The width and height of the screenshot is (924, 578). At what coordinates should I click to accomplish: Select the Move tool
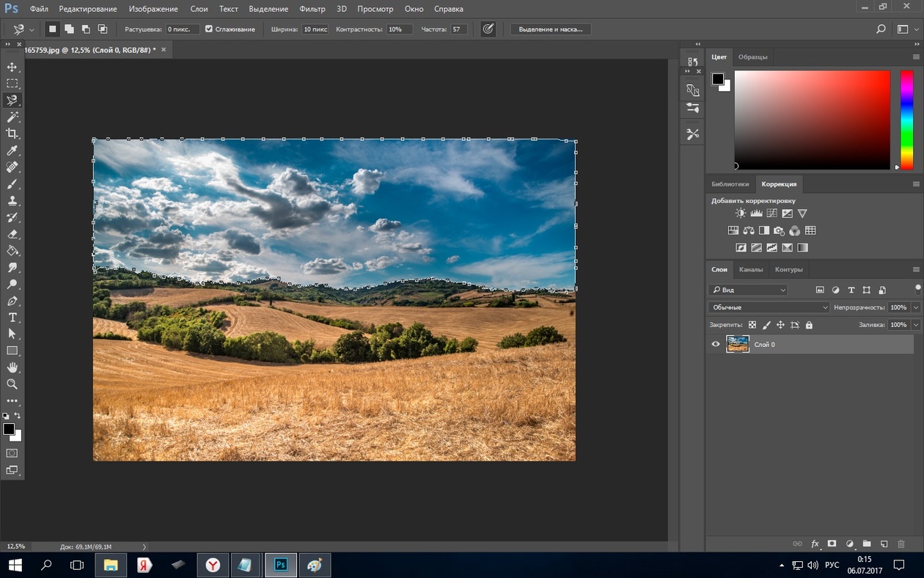tap(12, 67)
